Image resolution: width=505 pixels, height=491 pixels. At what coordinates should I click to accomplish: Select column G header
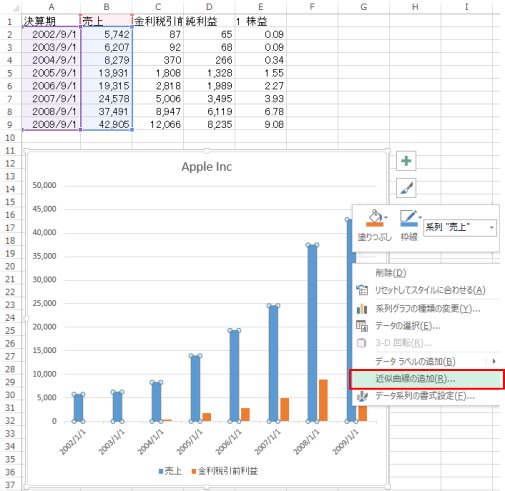tap(363, 7)
